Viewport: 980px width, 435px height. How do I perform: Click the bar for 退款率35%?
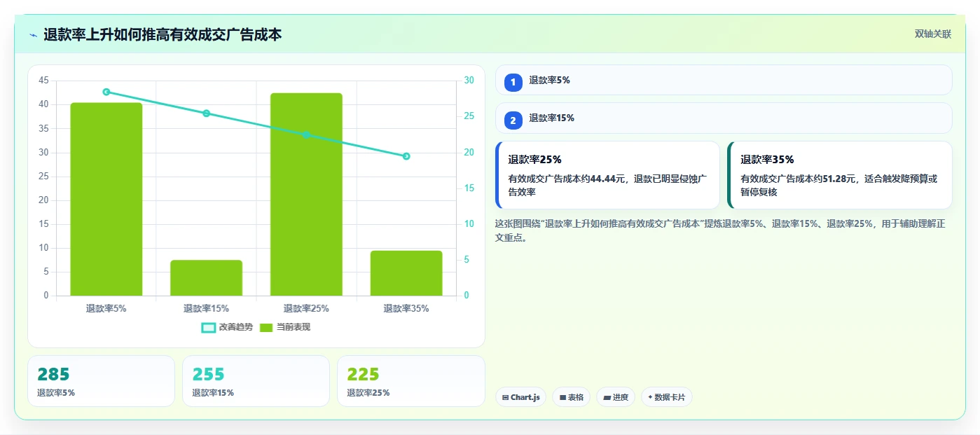tap(406, 273)
